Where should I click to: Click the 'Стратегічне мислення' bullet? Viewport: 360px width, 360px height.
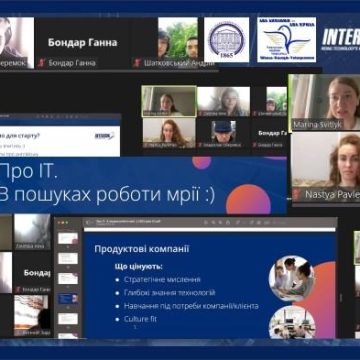[x=162, y=279]
